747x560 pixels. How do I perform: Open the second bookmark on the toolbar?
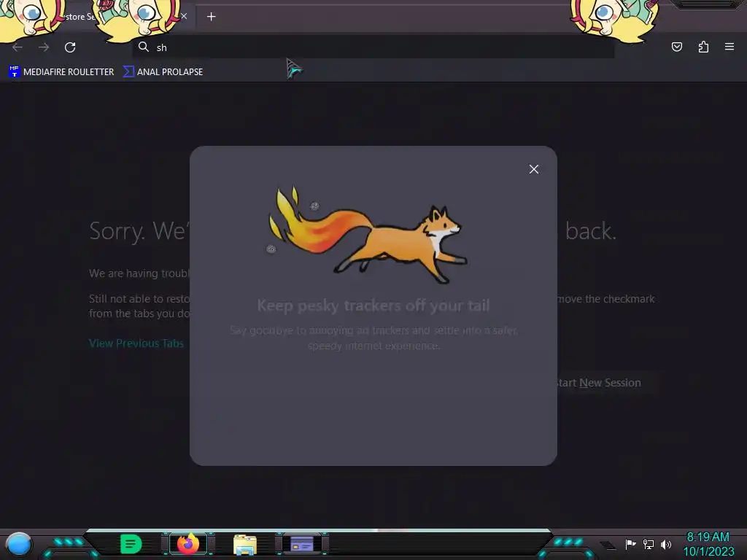coord(163,72)
